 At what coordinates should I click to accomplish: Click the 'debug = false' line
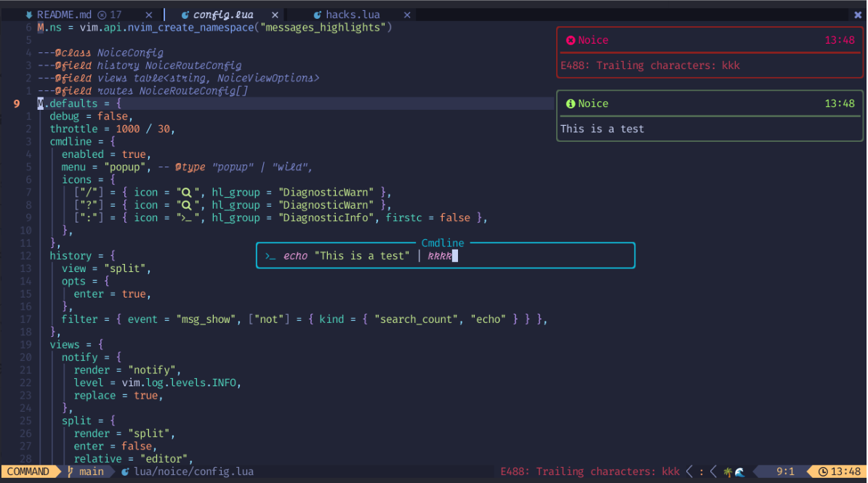pos(92,116)
